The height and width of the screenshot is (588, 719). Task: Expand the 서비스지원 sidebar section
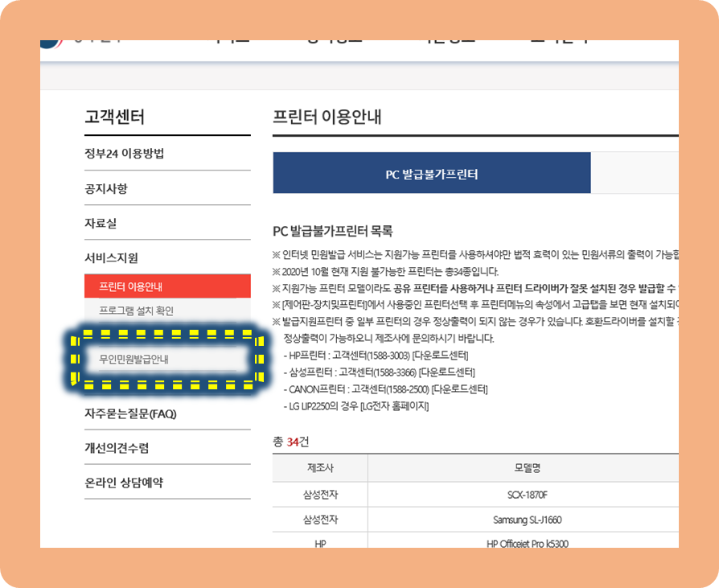(x=111, y=257)
